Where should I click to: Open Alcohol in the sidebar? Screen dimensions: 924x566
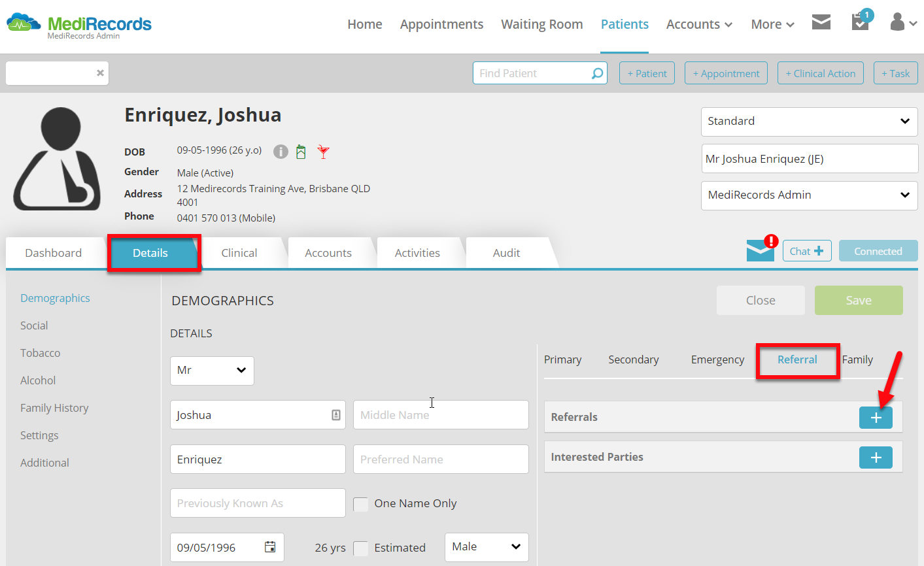[x=38, y=380]
